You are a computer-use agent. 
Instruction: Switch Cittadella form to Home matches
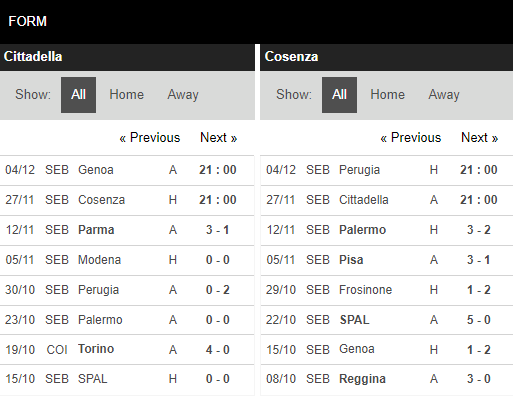(126, 95)
